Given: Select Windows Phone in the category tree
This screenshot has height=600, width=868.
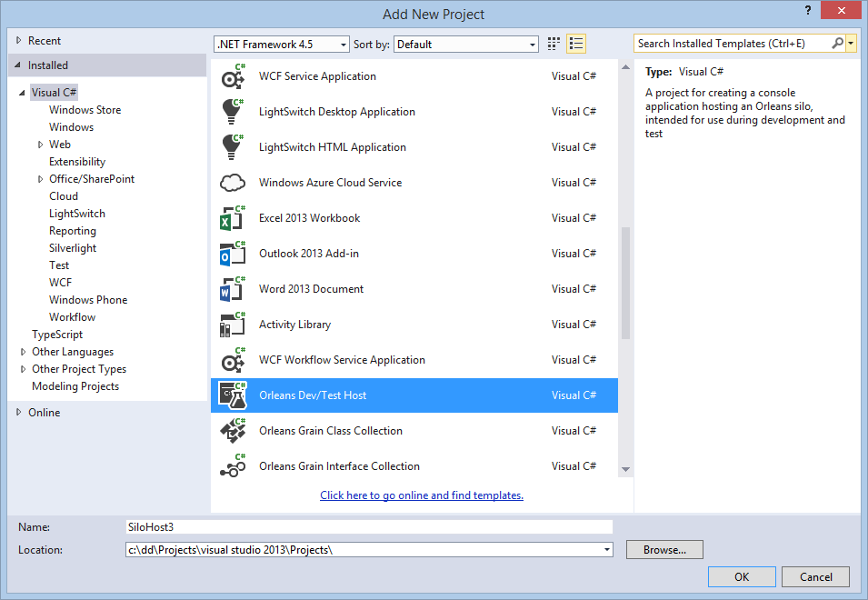Looking at the screenshot, I should [x=88, y=300].
